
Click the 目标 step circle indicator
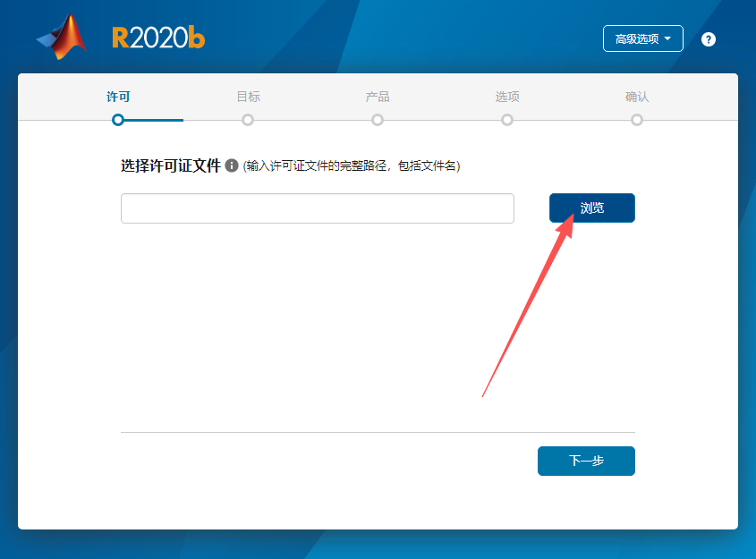point(248,119)
